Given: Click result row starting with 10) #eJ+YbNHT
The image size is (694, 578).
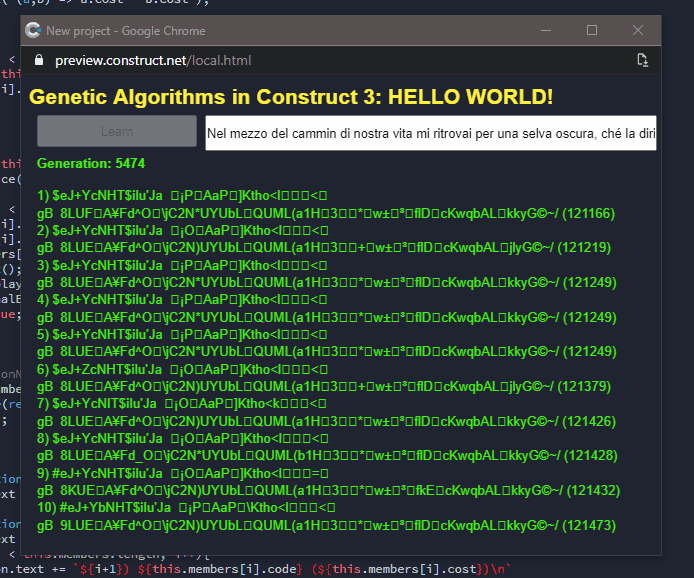Looking at the screenshot, I should [x=186, y=507].
